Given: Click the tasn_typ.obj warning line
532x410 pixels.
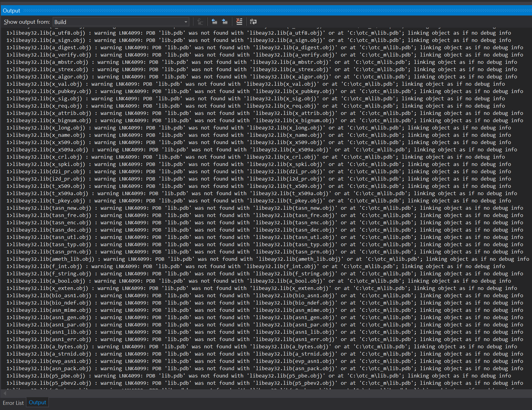Looking at the screenshot, I should [265, 244].
